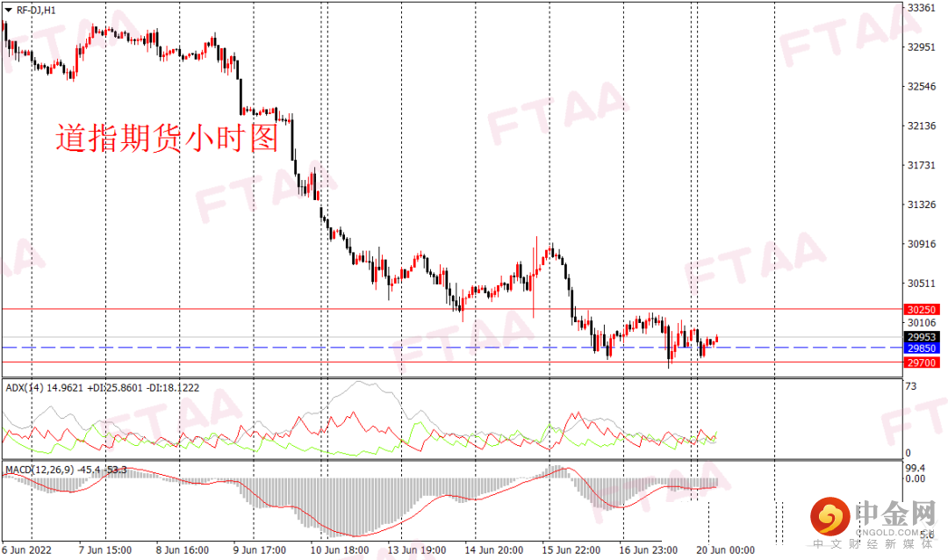This screenshot has width=948, height=560.
Task: Select the MACD(12,26,9) indicator label
Action: click(x=39, y=468)
